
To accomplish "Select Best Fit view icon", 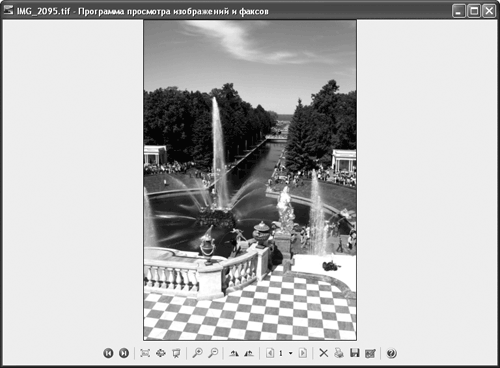I will click(145, 353).
